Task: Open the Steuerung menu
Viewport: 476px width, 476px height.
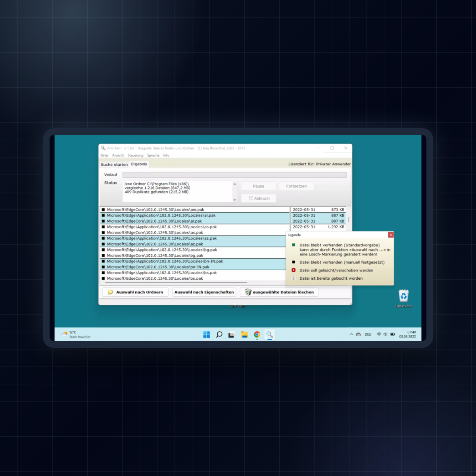Action: [x=135, y=155]
